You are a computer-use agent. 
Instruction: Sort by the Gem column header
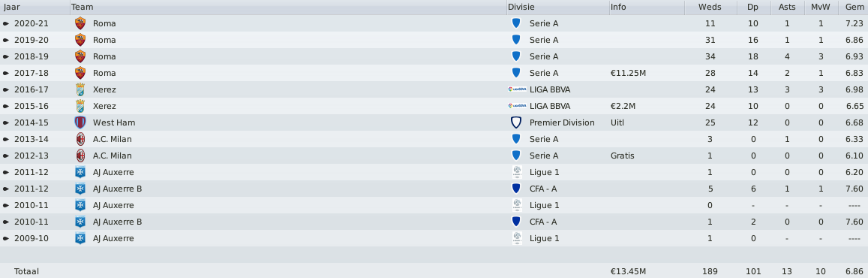pyautogui.click(x=853, y=8)
